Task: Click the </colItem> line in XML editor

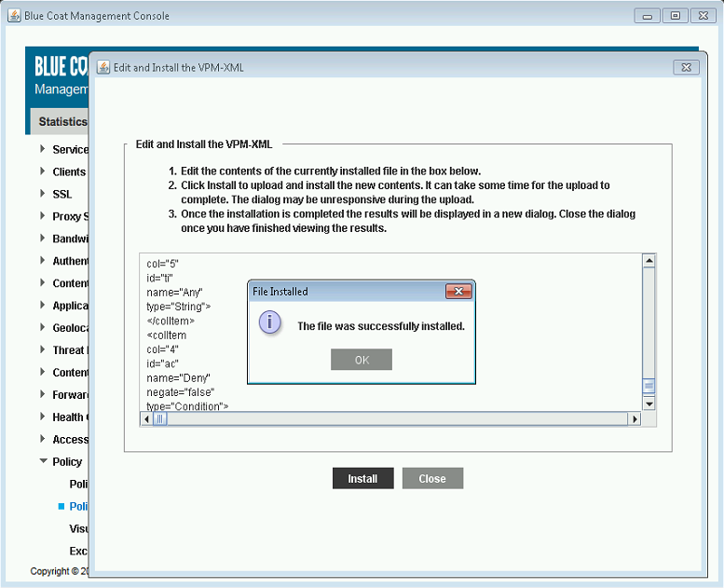Action: click(171, 321)
